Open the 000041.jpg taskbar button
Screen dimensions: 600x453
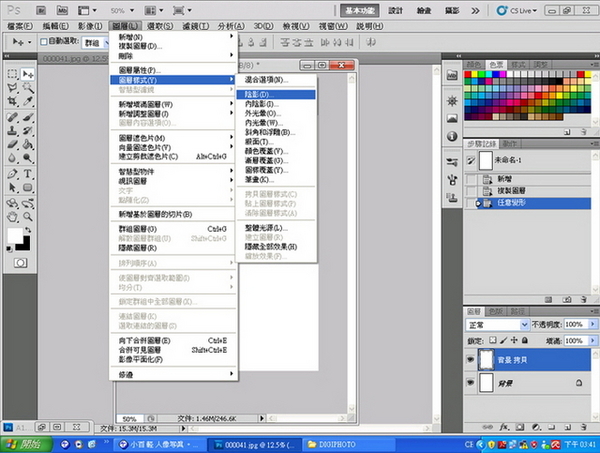(x=254, y=445)
